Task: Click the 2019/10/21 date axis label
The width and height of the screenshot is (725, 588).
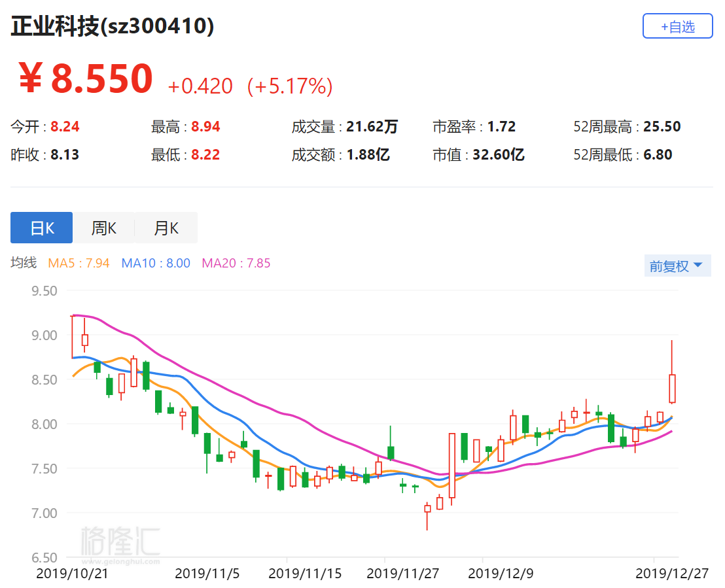Action: pyautogui.click(x=72, y=574)
